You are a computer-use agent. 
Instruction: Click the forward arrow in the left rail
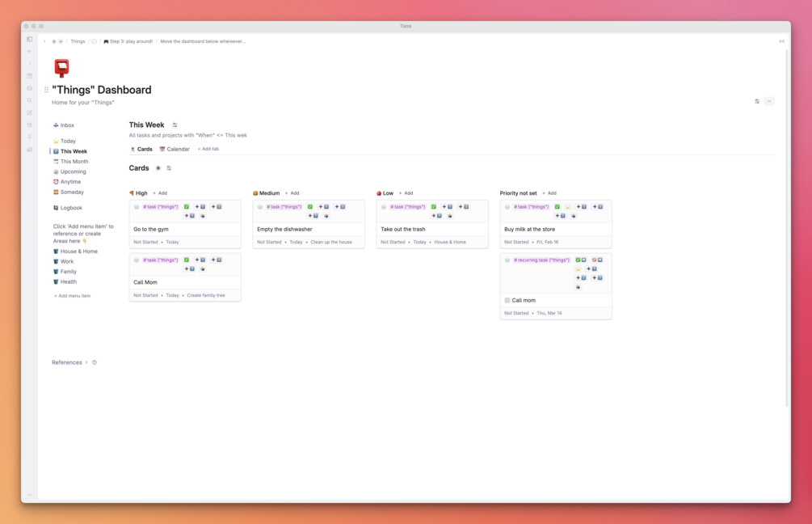30,64
